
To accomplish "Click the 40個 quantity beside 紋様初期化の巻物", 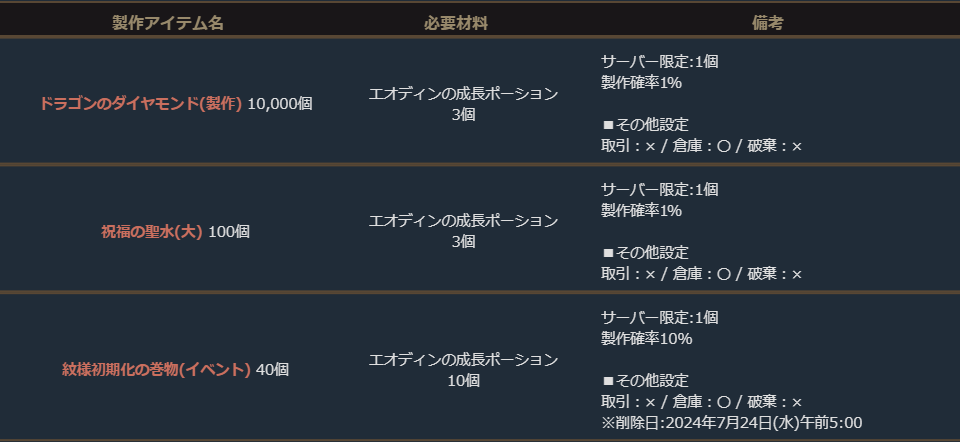I will click(272, 369).
